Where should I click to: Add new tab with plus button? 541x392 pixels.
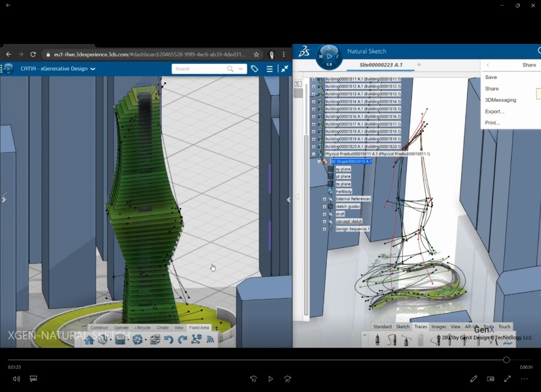coord(419,64)
